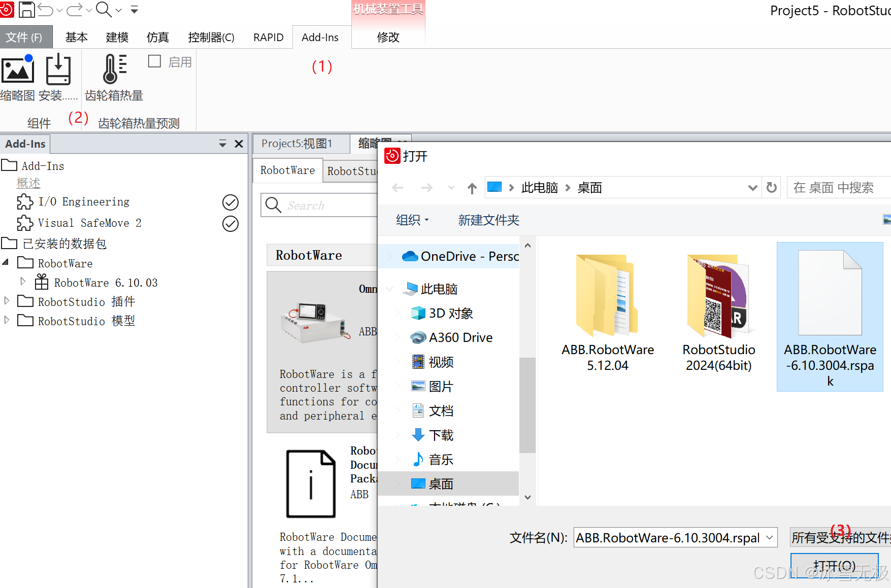Switch to the 仿真 ribbon tab

pos(157,38)
